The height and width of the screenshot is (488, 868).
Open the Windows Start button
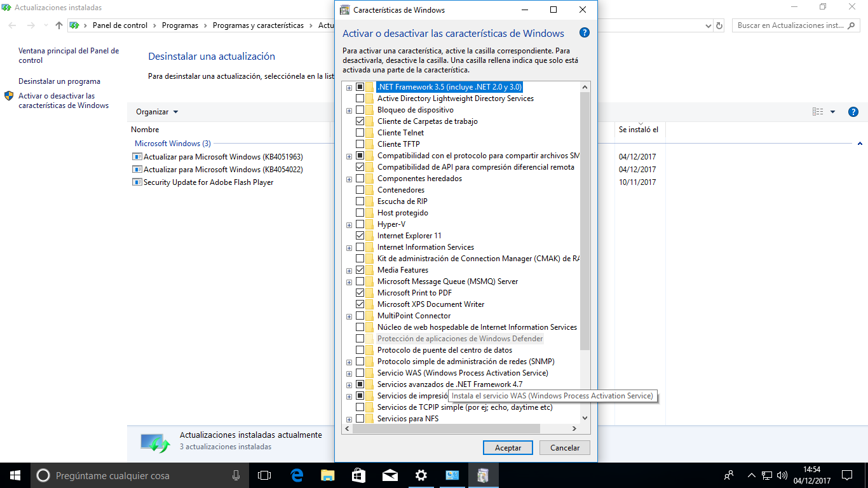tap(15, 475)
